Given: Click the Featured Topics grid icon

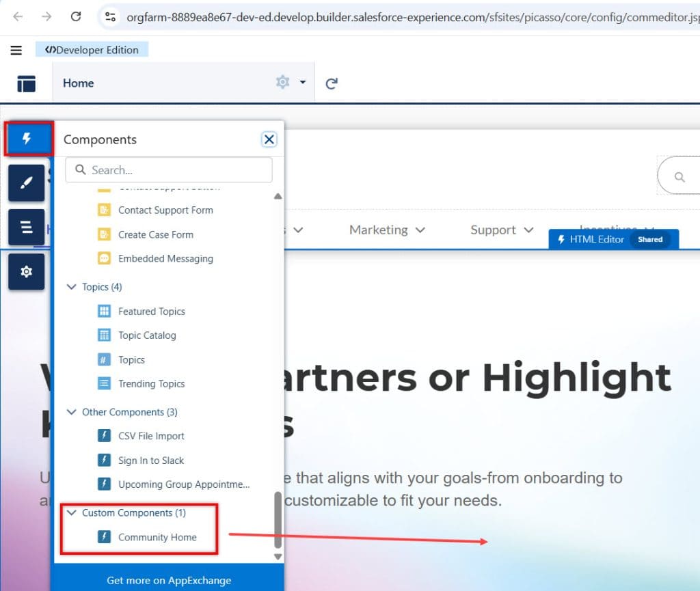Looking at the screenshot, I should point(104,311).
